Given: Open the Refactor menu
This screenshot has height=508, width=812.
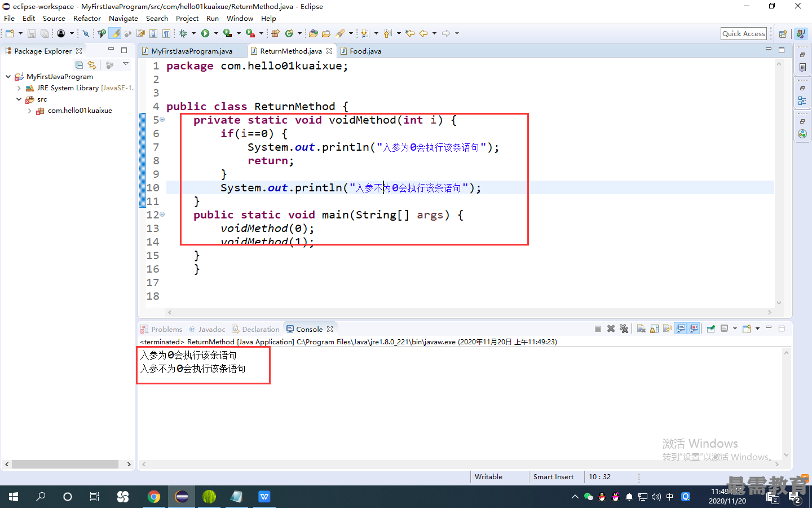Looking at the screenshot, I should [87, 19].
